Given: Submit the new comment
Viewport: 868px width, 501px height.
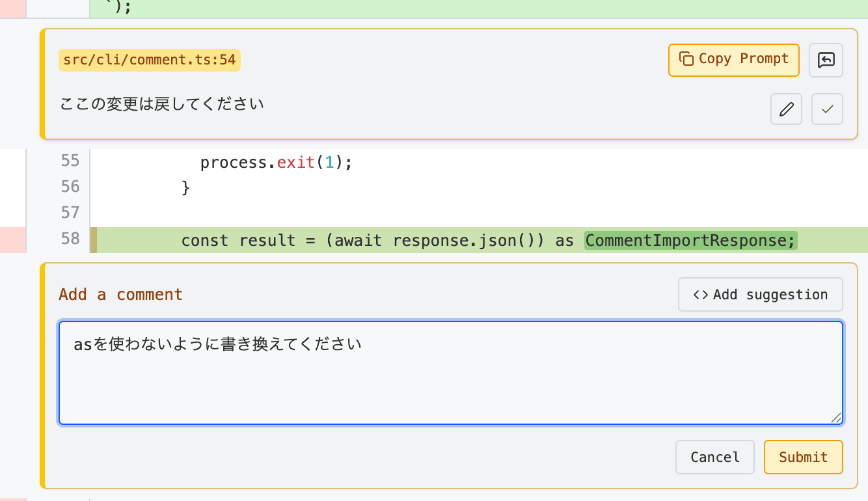Looking at the screenshot, I should [x=803, y=457].
